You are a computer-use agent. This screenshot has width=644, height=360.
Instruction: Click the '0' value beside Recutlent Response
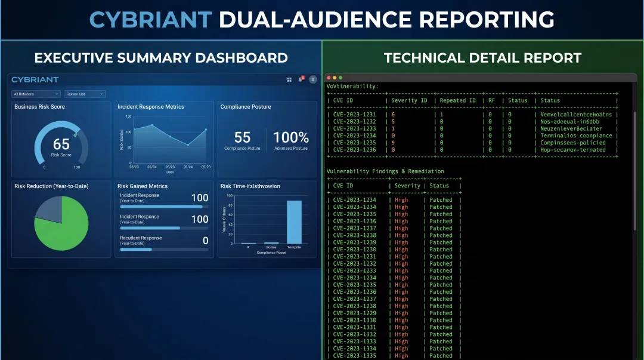click(205, 241)
